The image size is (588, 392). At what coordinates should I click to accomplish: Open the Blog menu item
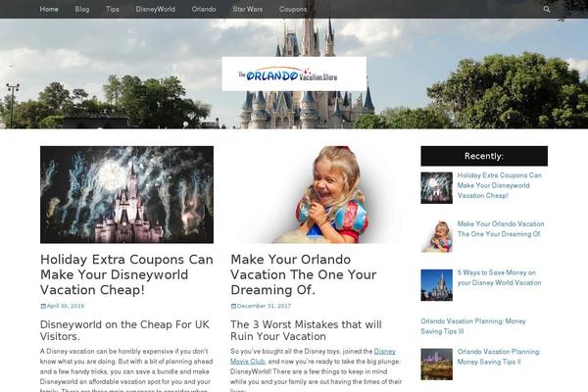click(81, 9)
